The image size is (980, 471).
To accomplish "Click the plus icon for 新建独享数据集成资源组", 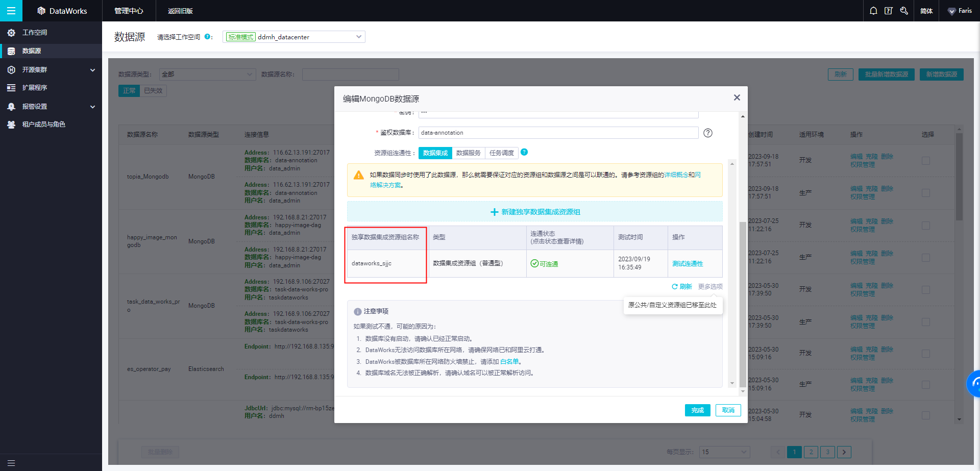I will (x=494, y=212).
